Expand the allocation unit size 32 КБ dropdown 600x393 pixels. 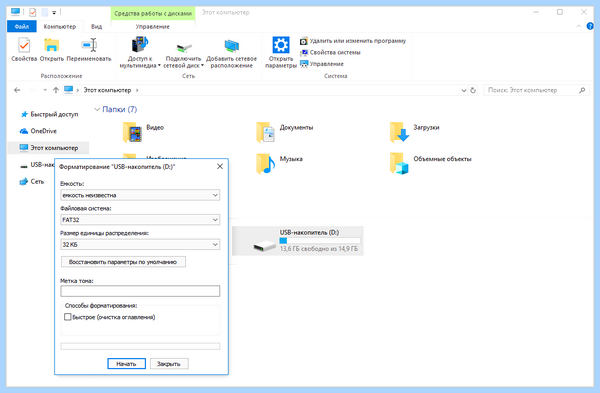coord(140,245)
